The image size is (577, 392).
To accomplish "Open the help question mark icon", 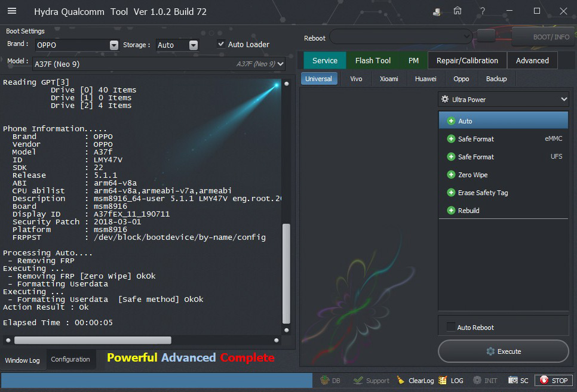I will click(x=482, y=11).
